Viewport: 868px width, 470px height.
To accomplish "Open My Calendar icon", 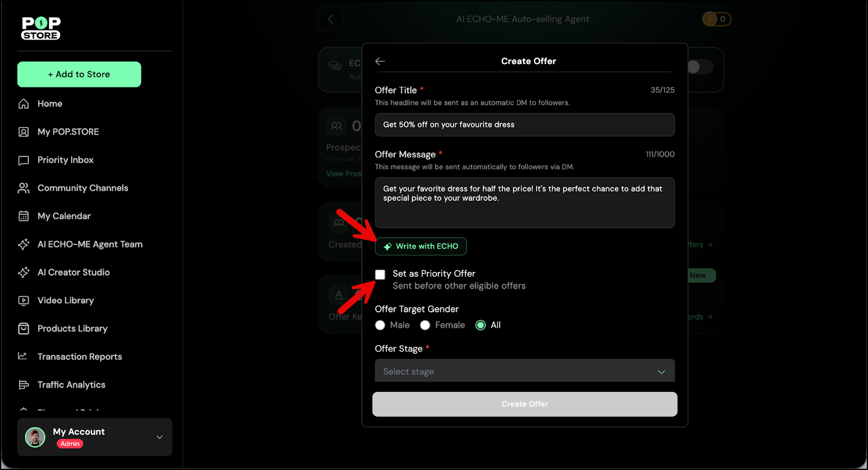I will 24,216.
